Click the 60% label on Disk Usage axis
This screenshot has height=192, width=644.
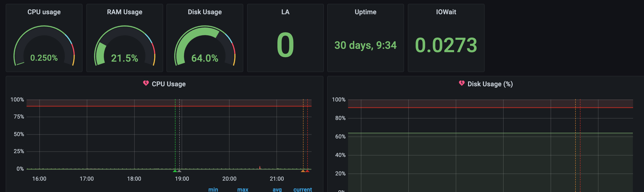[340, 137]
